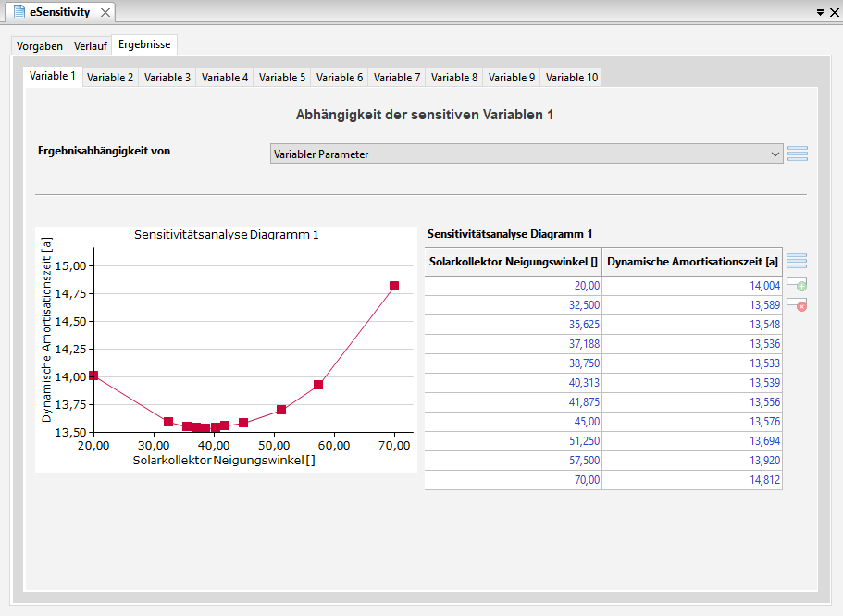Switch to the Verlauf tab
This screenshot has width=843, height=616.
point(91,45)
